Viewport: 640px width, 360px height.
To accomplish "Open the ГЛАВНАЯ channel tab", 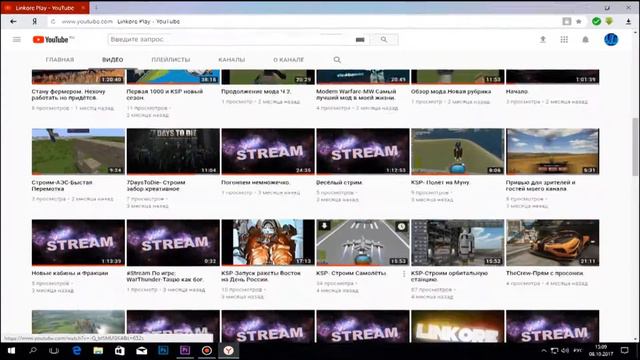I will click(x=60, y=60).
